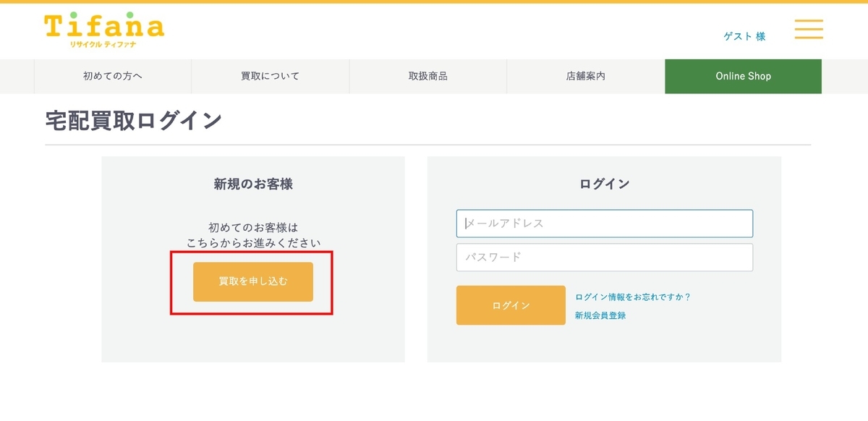Focus the メールアドレス input field
The width and height of the screenshot is (868, 421).
coord(603,224)
